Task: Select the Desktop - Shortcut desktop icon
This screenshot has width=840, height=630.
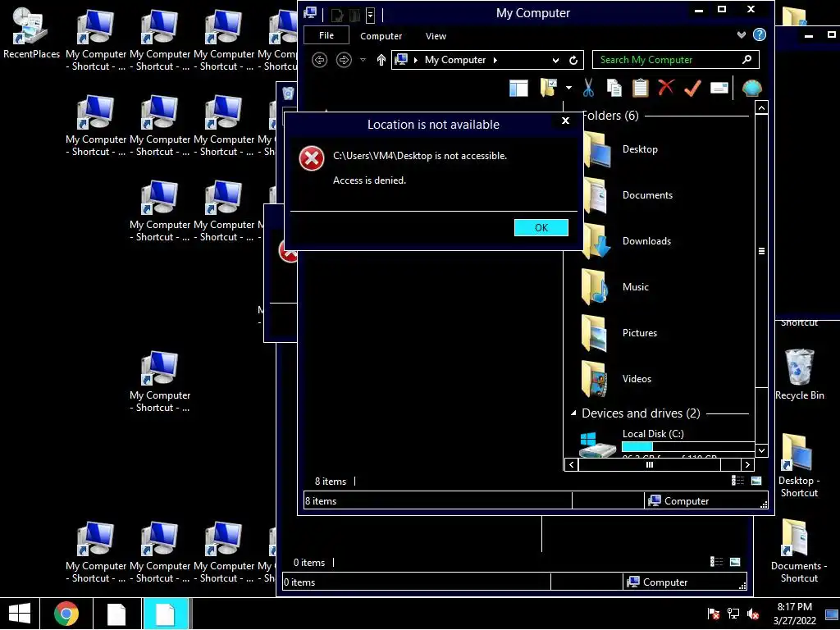Action: click(x=799, y=466)
